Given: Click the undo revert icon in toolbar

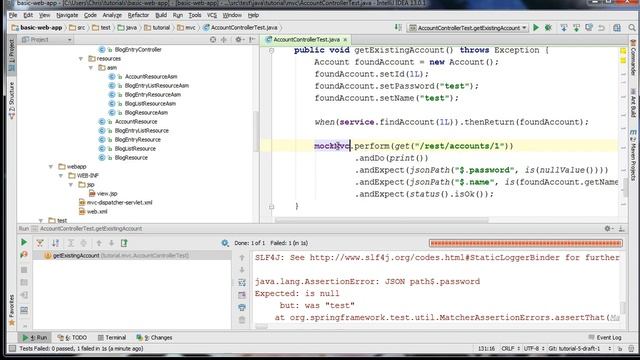Looking at the screenshot, I should point(602,28).
